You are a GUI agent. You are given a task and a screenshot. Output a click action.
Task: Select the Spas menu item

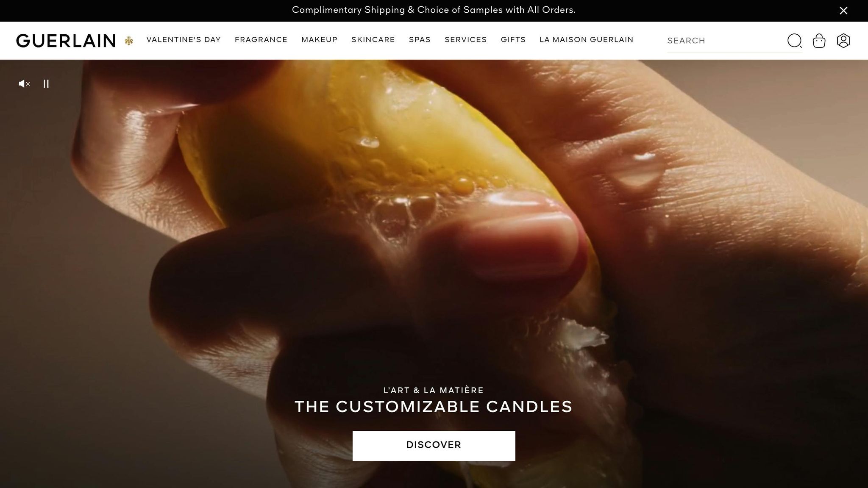(x=420, y=40)
